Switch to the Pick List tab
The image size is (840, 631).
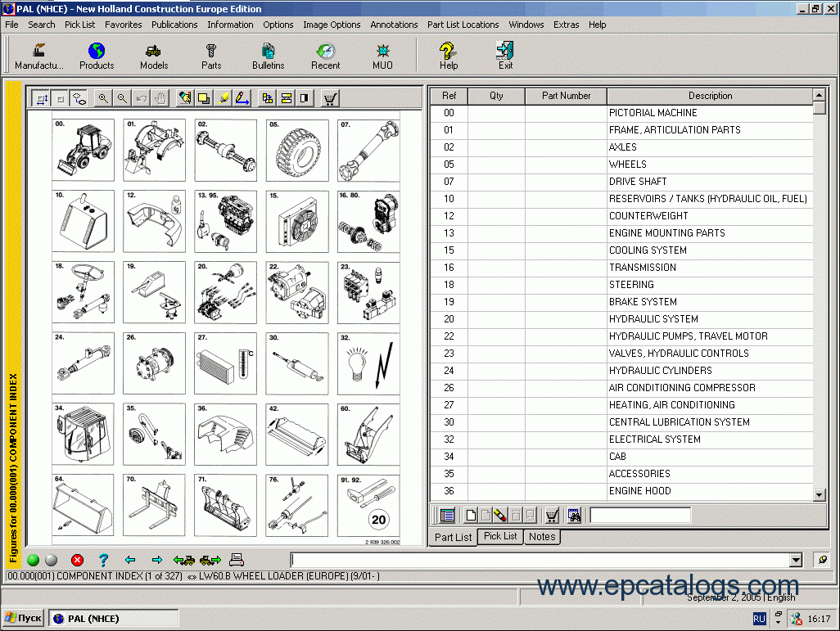500,536
